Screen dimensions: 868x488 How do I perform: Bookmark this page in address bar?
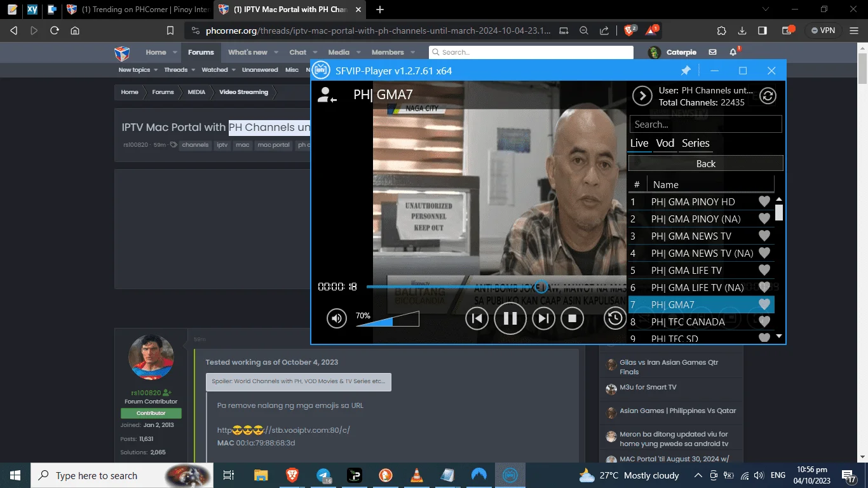click(x=170, y=30)
